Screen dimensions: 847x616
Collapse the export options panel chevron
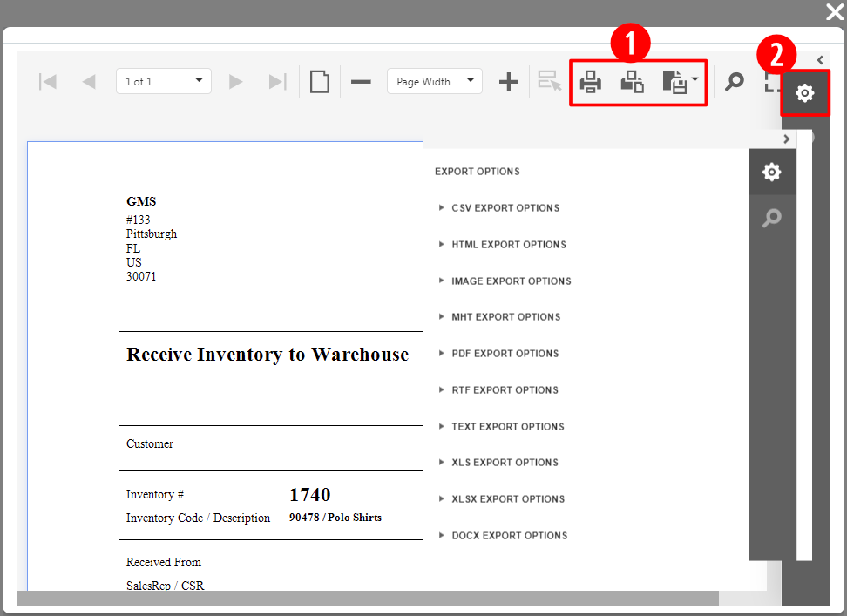(786, 139)
